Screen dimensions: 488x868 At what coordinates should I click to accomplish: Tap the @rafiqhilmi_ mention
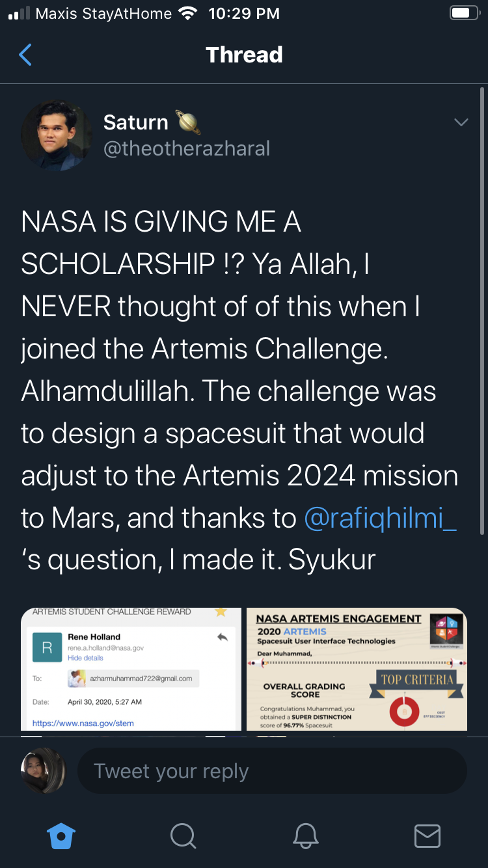[x=380, y=518]
